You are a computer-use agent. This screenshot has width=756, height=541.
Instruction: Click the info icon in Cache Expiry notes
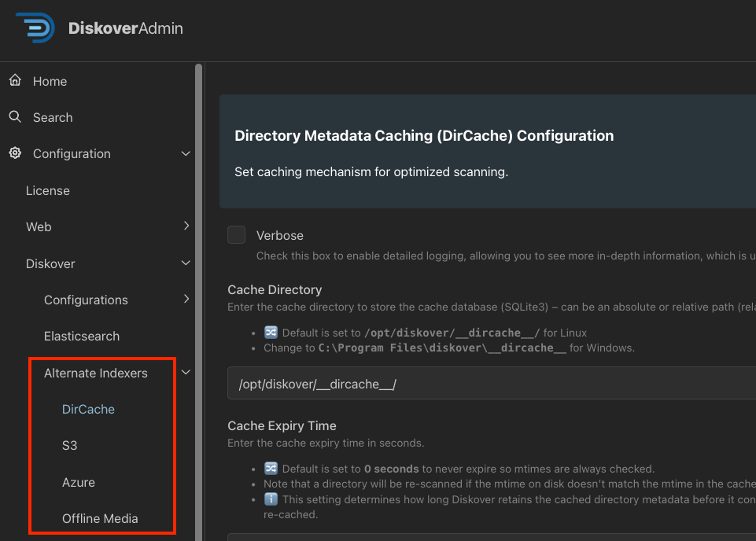(x=270, y=499)
